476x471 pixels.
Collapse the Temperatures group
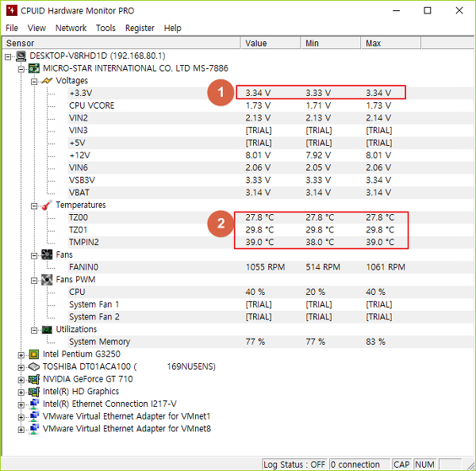[x=34, y=206]
